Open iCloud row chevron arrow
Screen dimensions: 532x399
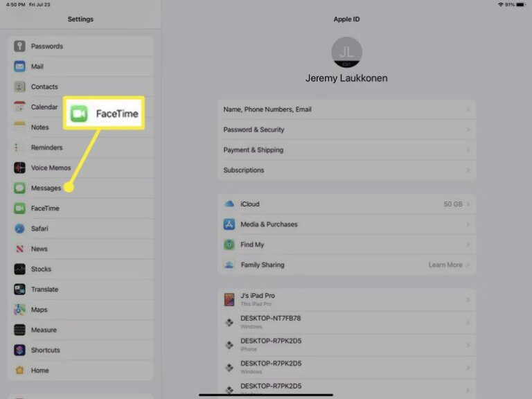pos(468,204)
